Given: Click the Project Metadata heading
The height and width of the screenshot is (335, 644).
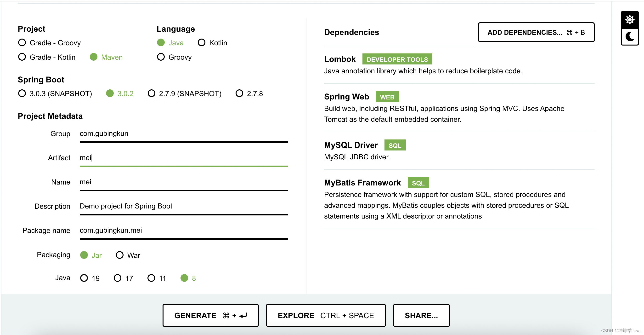Looking at the screenshot, I should [50, 116].
